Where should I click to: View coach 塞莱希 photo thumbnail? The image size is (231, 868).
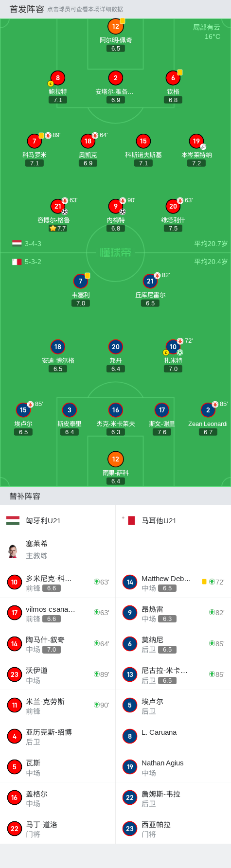pos(13,550)
